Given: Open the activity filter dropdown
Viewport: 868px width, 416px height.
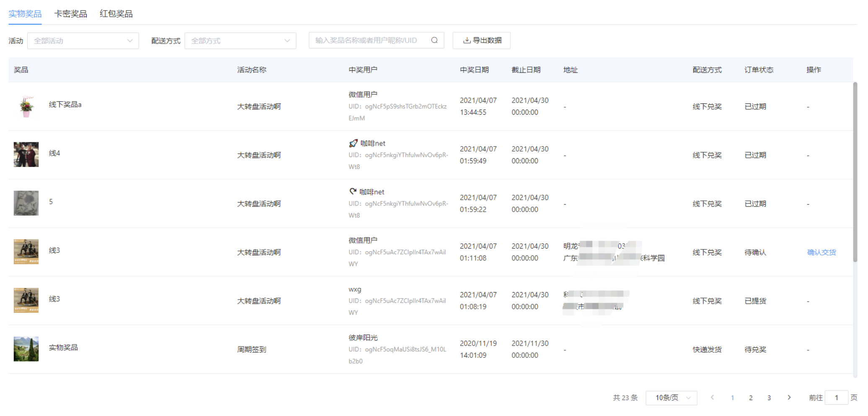Looking at the screenshot, I should click(x=83, y=41).
